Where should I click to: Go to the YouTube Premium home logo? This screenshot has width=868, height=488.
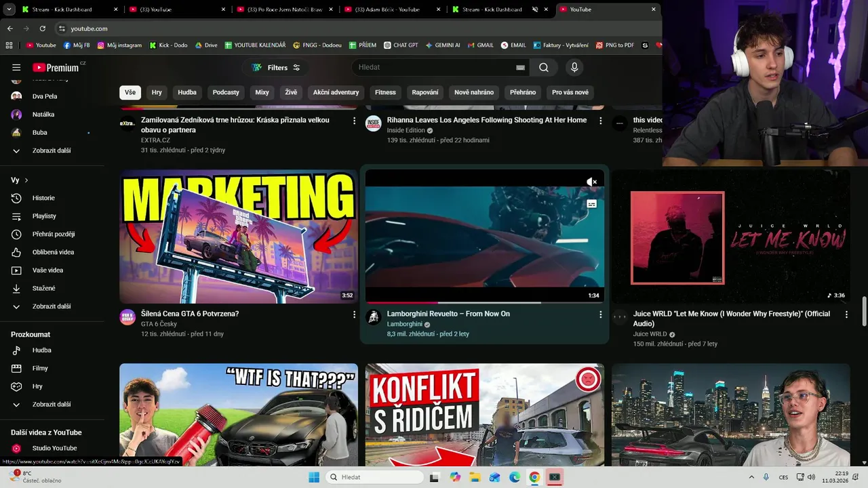tap(57, 67)
